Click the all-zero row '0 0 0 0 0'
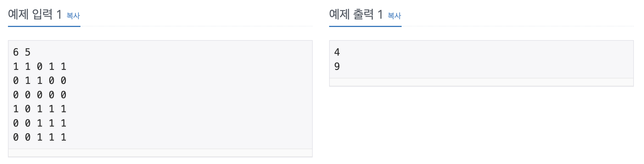This screenshot has height=164, width=644. (x=40, y=95)
